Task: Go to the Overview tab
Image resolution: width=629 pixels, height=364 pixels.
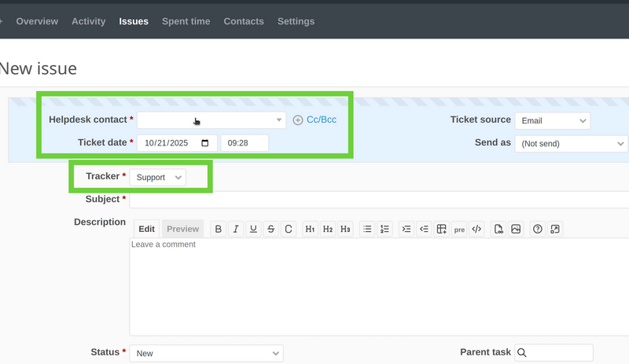Action: (x=37, y=21)
